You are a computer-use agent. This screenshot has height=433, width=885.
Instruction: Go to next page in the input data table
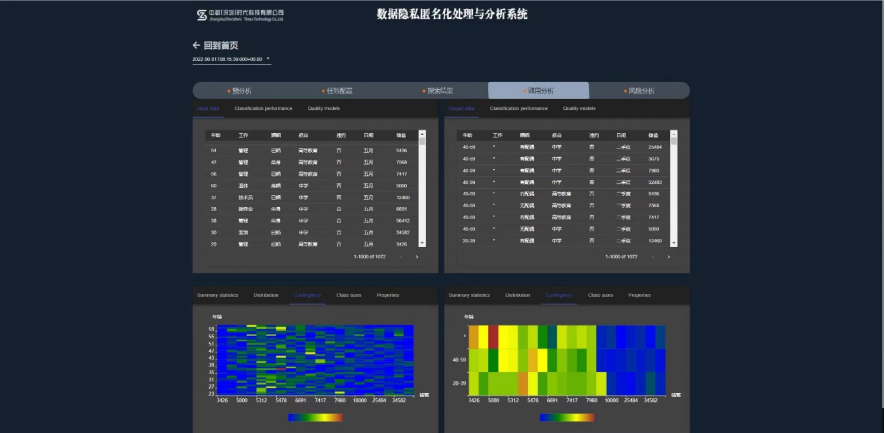[417, 257]
